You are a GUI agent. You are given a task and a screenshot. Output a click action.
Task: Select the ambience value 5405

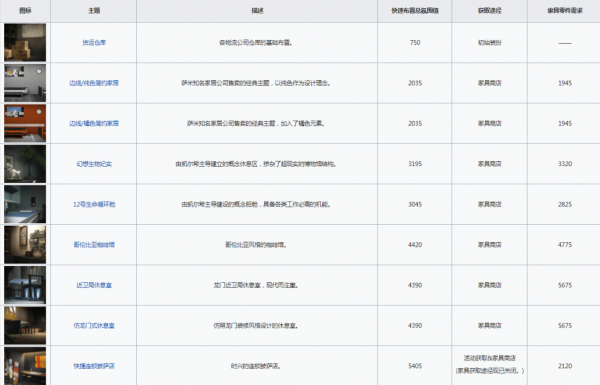[415, 366]
